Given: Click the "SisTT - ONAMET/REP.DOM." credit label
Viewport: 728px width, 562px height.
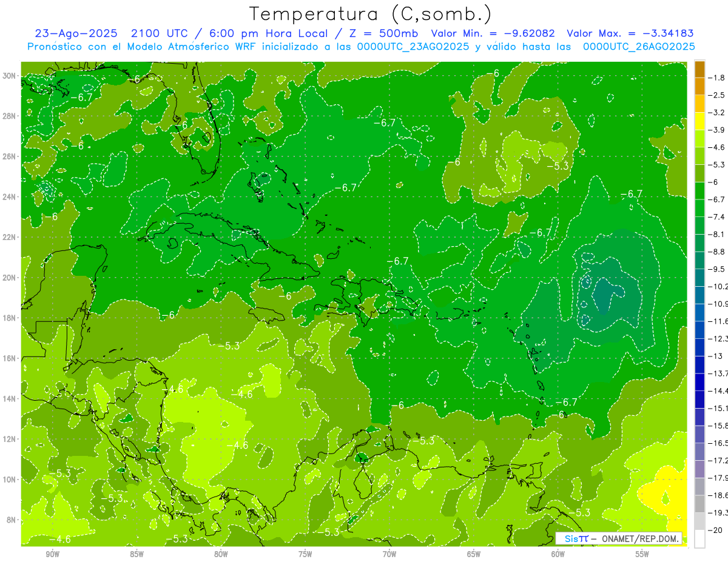Looking at the screenshot, I should click(619, 538).
